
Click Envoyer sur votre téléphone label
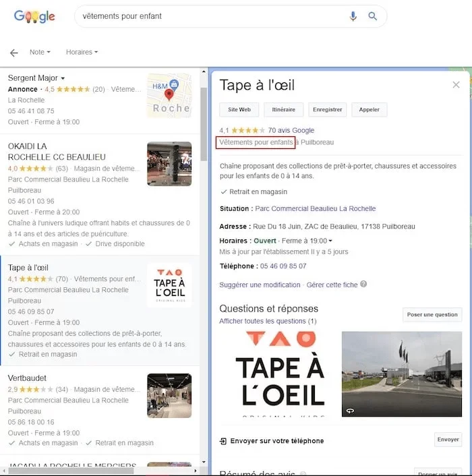pos(277,441)
